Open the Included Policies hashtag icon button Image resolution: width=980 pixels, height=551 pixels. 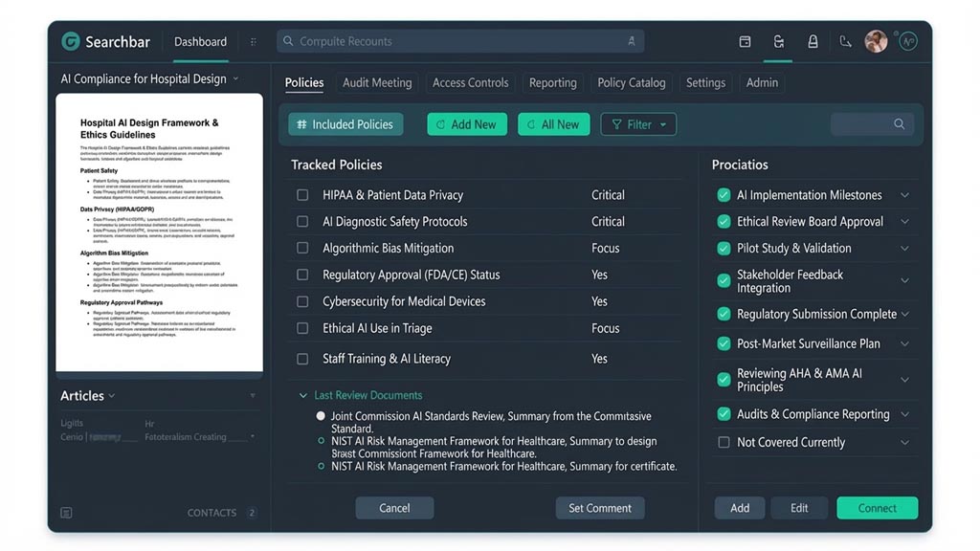[x=300, y=124]
